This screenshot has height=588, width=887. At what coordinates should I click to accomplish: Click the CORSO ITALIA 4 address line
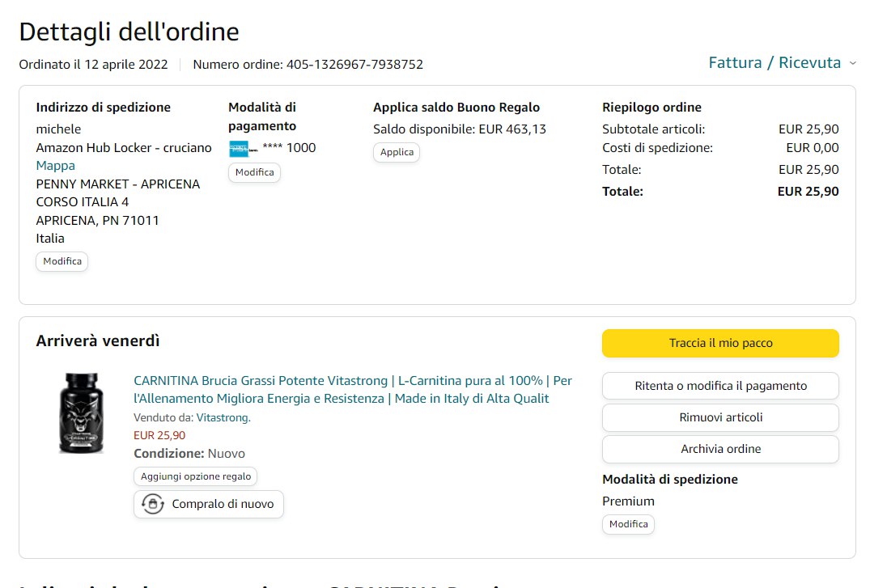[x=83, y=202]
